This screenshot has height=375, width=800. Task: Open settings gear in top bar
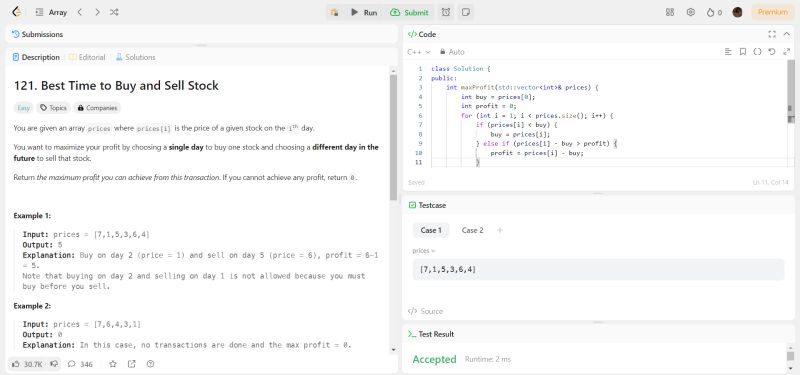point(691,12)
